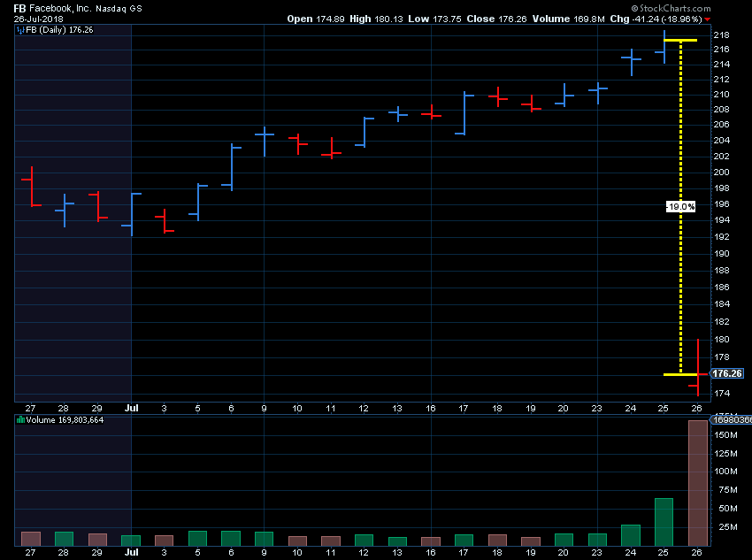This screenshot has width=752, height=560.
Task: Click date 26 on the volume panel axis
Action: [x=697, y=552]
